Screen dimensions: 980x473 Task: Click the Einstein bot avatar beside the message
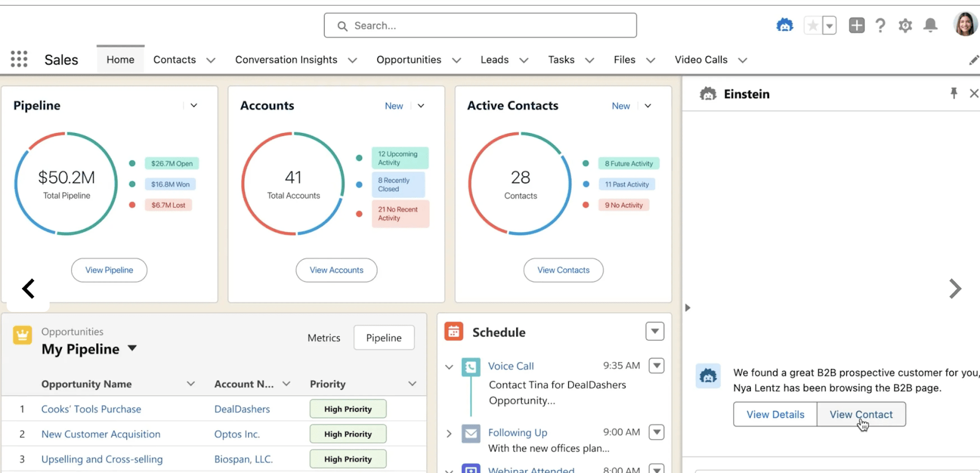point(708,376)
